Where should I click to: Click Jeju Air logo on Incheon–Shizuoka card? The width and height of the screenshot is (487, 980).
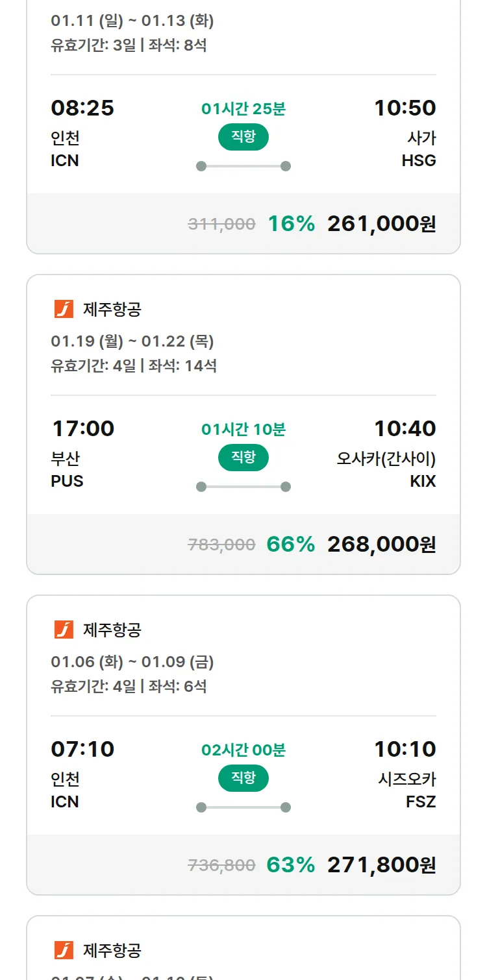pyautogui.click(x=64, y=630)
